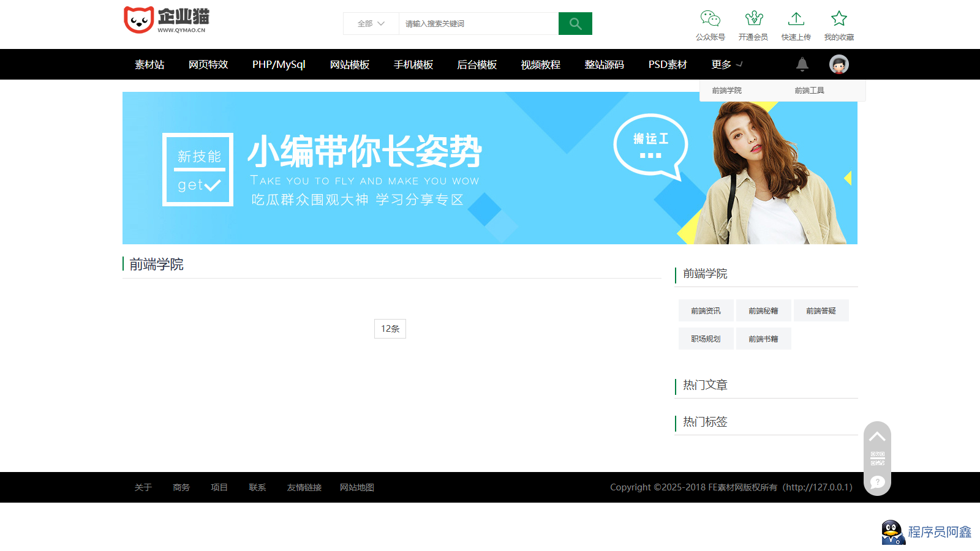This screenshot has width=980, height=551.
Task: Select 前端学院 in dropdown submenu
Action: [x=727, y=91]
